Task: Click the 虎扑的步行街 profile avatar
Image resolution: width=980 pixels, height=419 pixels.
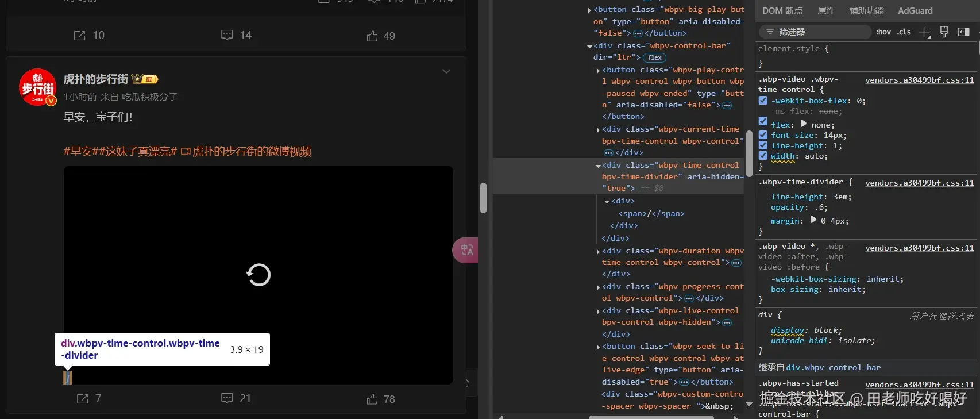Action: point(38,87)
